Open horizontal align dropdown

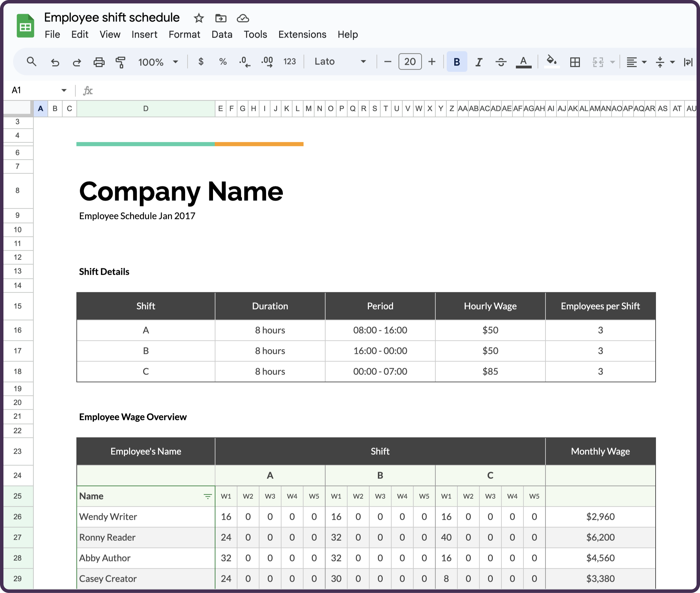click(x=636, y=62)
